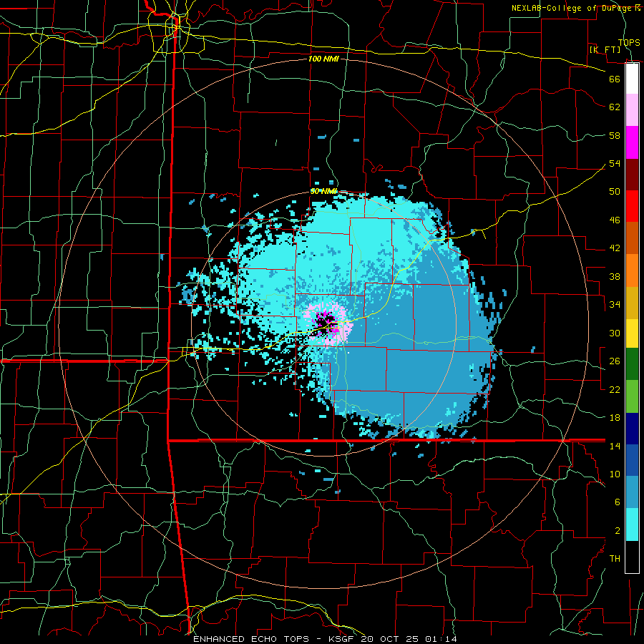Screen dimensions: 644x644
Task: Click the "58" legend value
Action: point(615,135)
